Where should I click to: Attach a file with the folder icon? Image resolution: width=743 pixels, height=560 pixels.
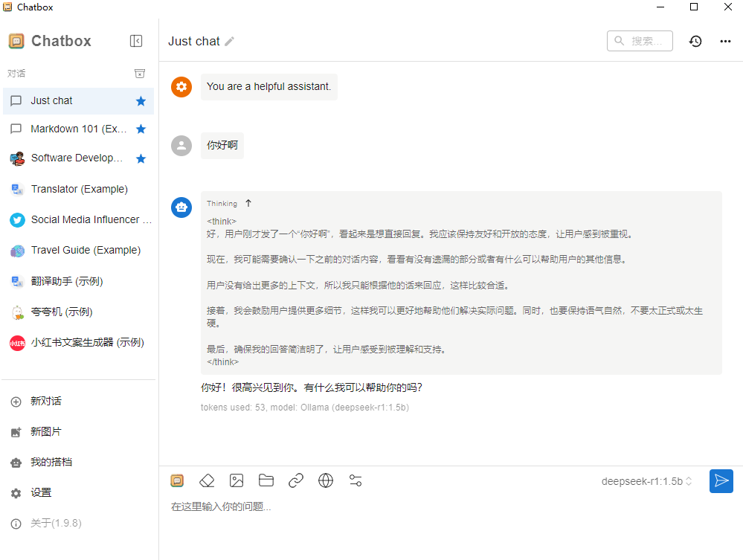(x=266, y=480)
